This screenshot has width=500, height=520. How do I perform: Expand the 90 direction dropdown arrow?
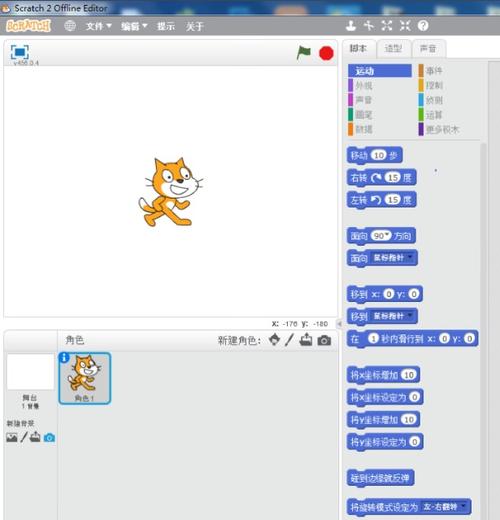[387, 235]
